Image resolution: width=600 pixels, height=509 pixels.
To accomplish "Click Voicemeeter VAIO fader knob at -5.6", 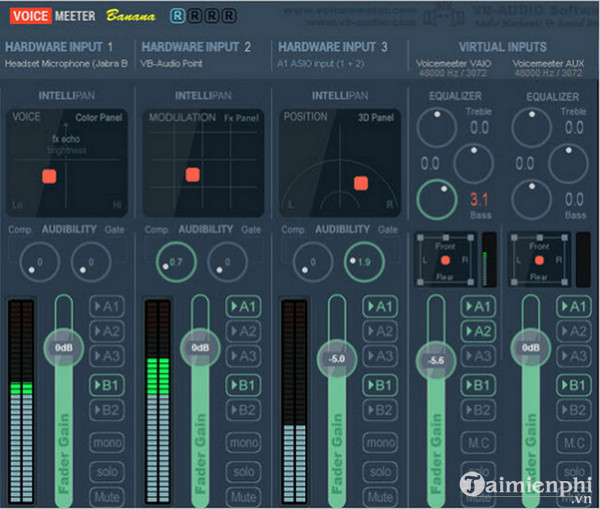I will (x=436, y=360).
